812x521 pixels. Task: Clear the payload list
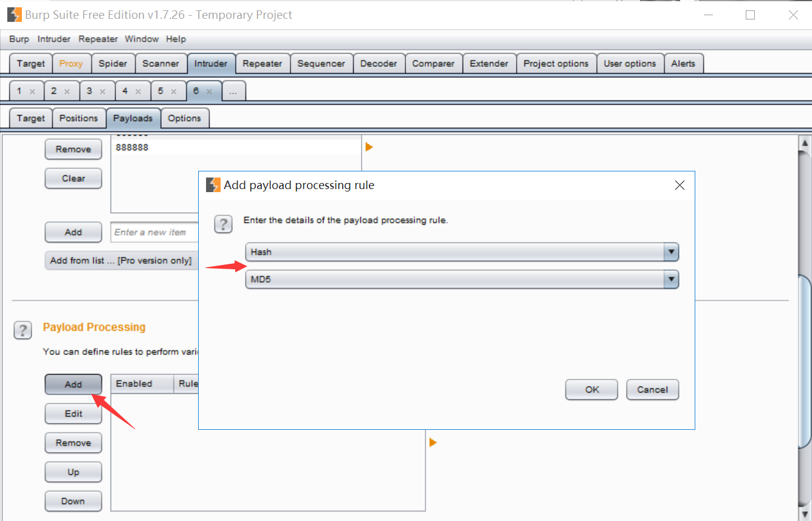[x=73, y=178]
